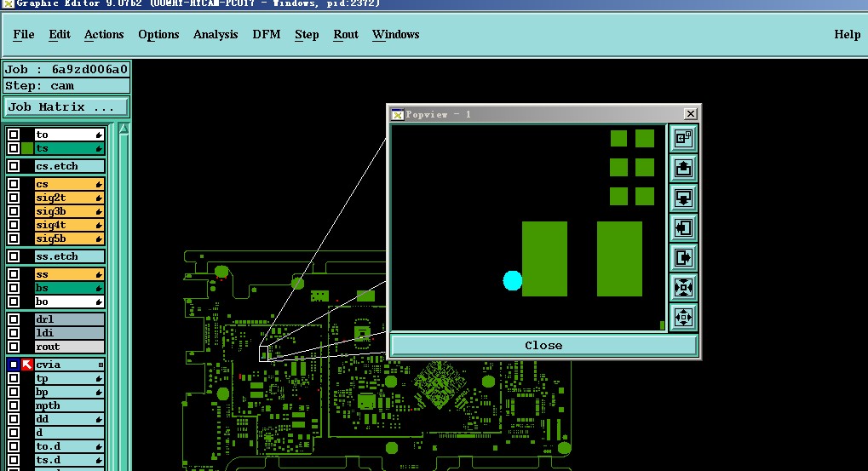Click the edit mark icon on the to layer
The width and height of the screenshot is (868, 471).
click(x=99, y=135)
